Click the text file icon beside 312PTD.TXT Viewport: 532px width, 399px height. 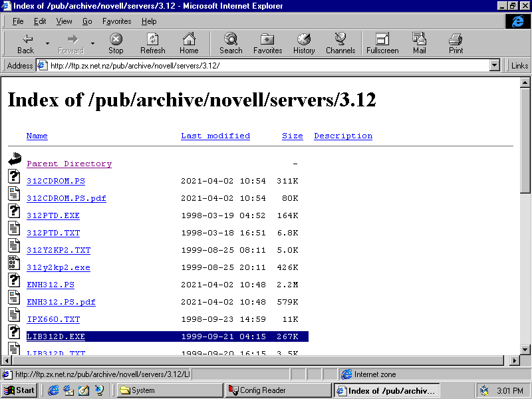(x=14, y=228)
